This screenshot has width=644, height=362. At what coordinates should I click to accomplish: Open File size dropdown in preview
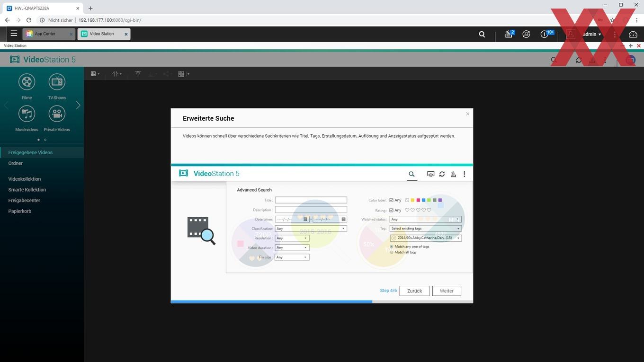[x=292, y=257]
